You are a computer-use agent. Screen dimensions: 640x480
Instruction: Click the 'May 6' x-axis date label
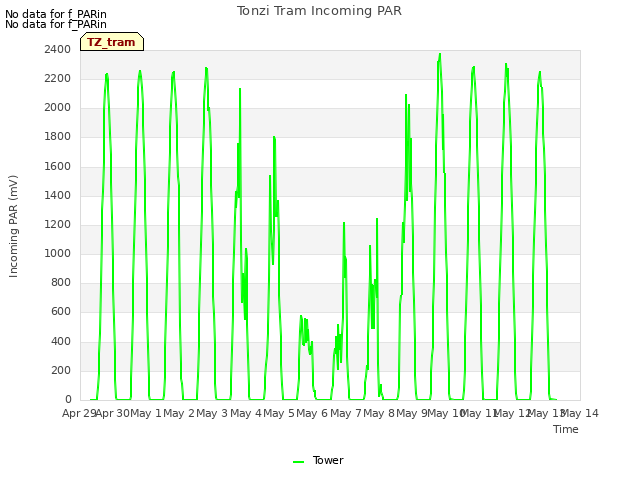[x=312, y=413]
